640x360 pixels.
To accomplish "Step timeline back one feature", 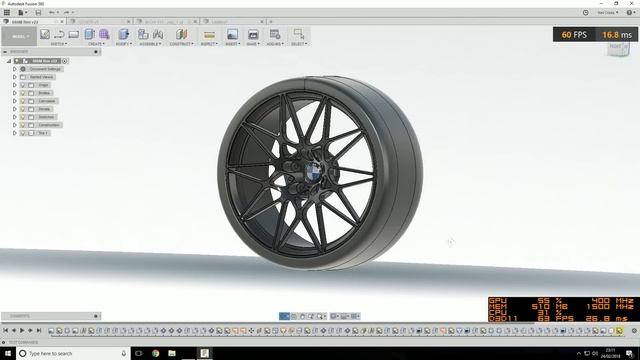I will (14, 331).
